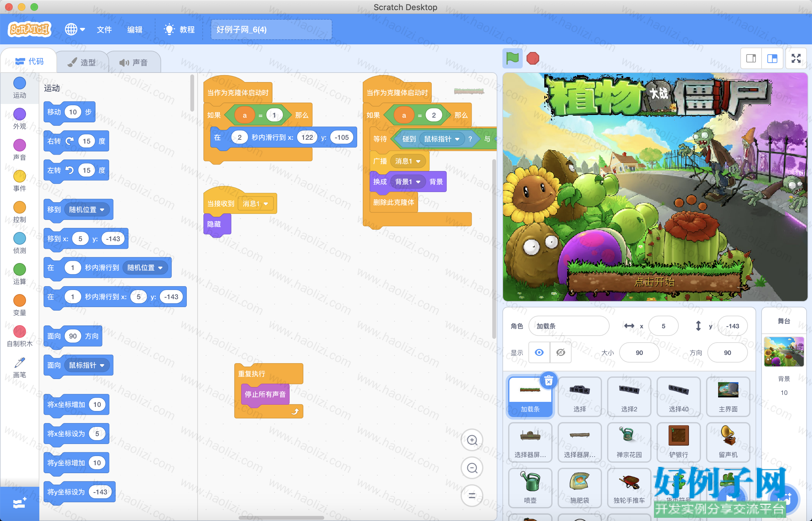Switch to the 造型 tab
The image size is (812, 521).
click(82, 62)
